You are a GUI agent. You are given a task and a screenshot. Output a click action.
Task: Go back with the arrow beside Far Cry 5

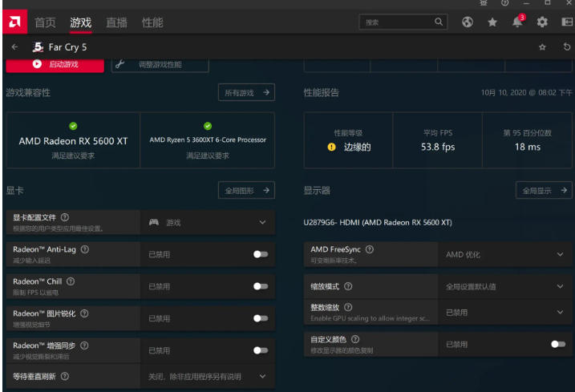14,47
